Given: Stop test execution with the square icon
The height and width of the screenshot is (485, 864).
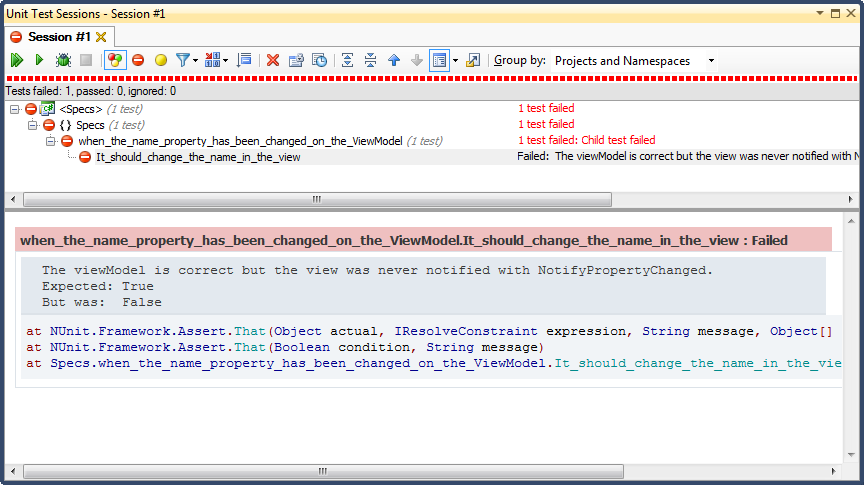Looking at the screenshot, I should coord(86,60).
